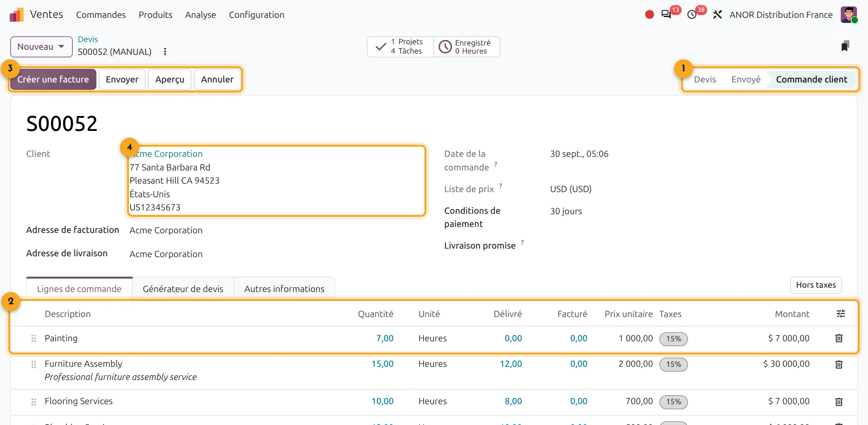Open the Acme Corporation client link
The image size is (868, 425).
(x=166, y=154)
